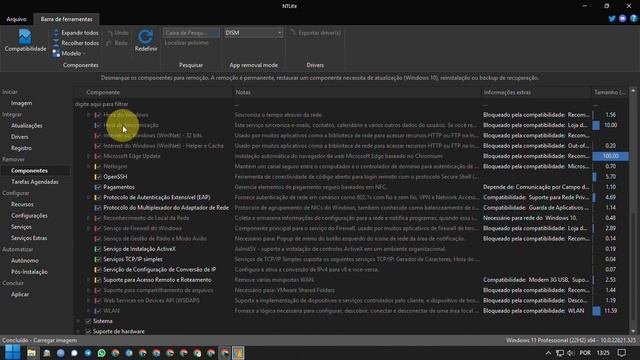Select the Barra de ferramentas tab

click(67, 19)
